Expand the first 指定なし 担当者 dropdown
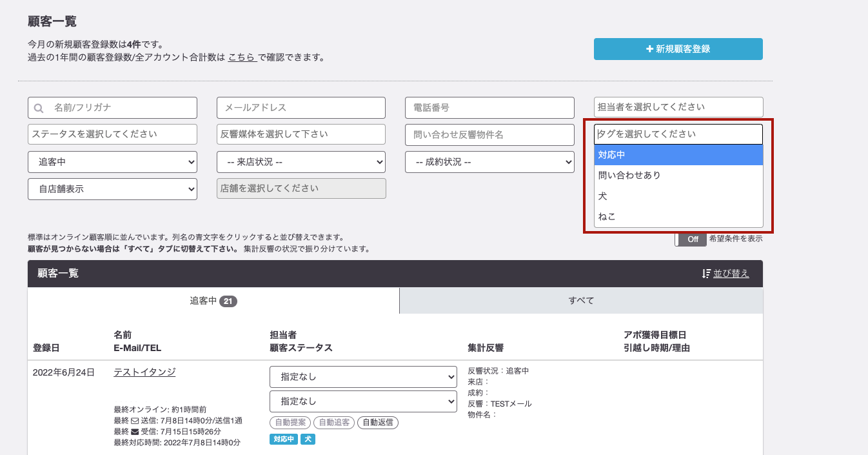 [363, 377]
